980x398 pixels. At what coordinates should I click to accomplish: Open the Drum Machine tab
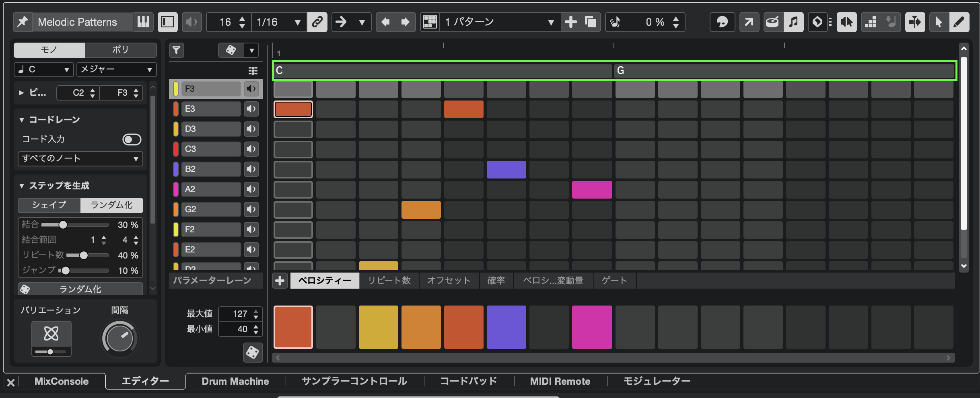coord(235,382)
